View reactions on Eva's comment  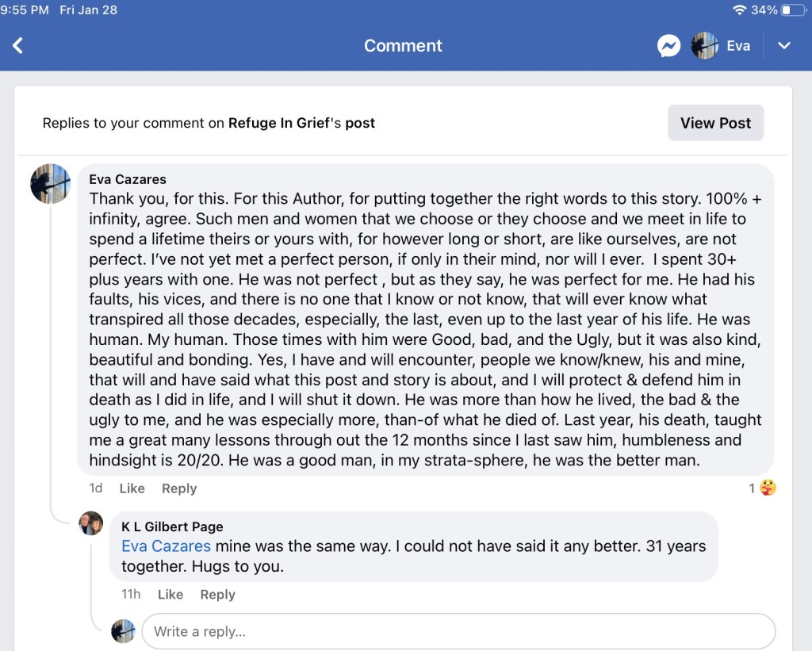tap(762, 488)
